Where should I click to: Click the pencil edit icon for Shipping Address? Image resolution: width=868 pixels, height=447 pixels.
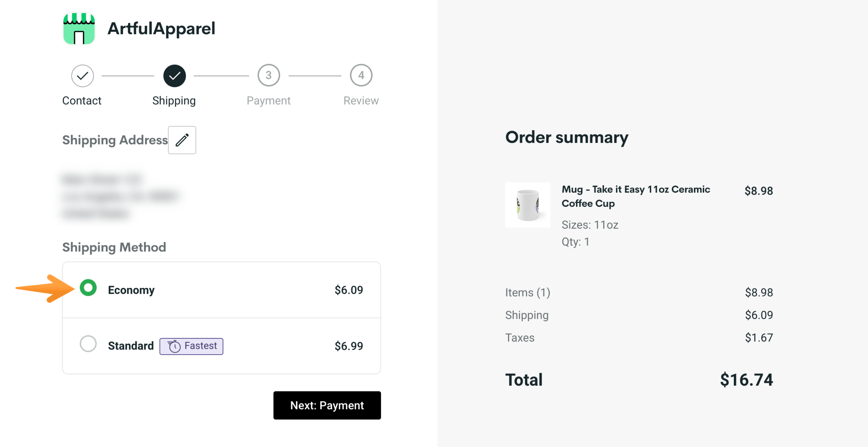click(182, 140)
